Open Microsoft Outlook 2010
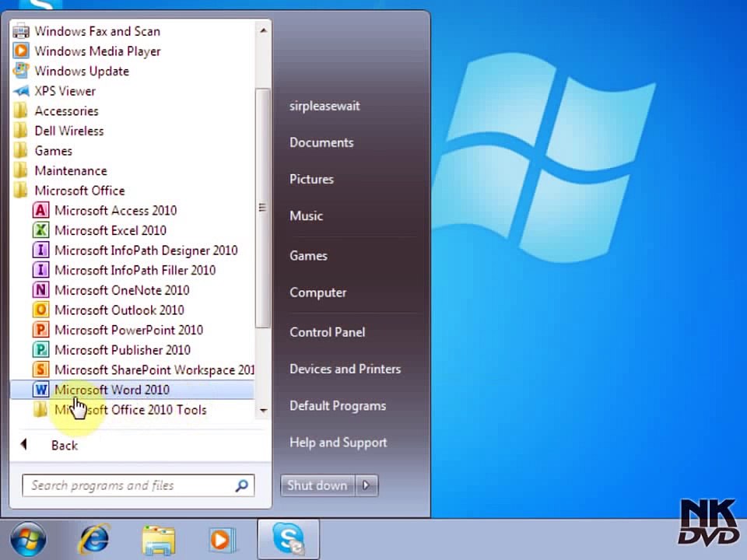The height and width of the screenshot is (560, 747). tap(132, 310)
